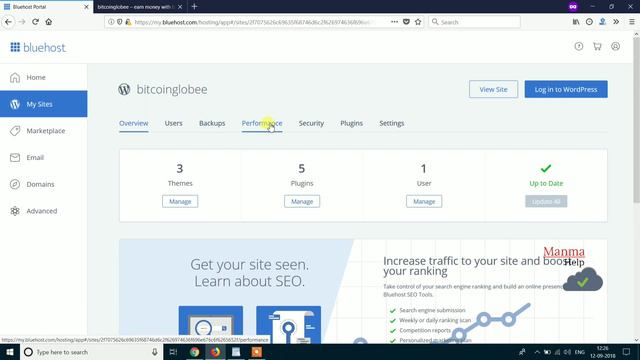
Task: Reload the page with refresh icon
Action: (36, 22)
